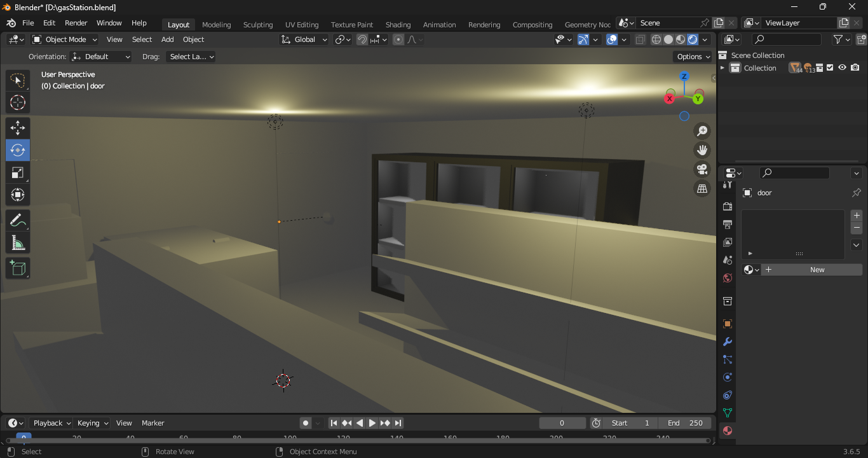Open the Render menu
This screenshot has height=458, width=868.
[x=76, y=23]
